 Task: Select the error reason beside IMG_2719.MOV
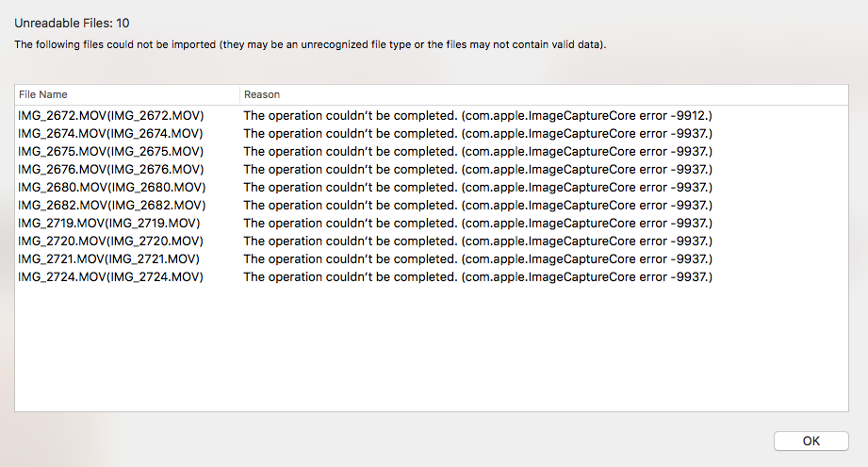pos(478,223)
